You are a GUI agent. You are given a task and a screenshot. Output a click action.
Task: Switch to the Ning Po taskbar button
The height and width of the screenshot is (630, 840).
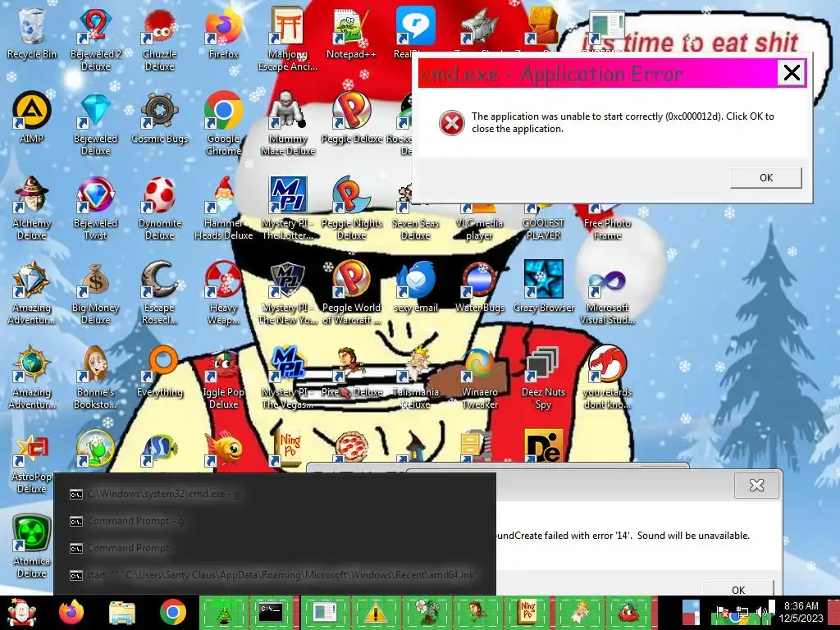point(528,612)
